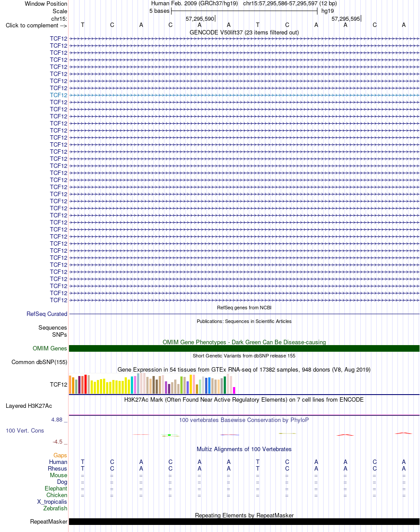Click the 100 Vert. Cons label

tap(25, 430)
